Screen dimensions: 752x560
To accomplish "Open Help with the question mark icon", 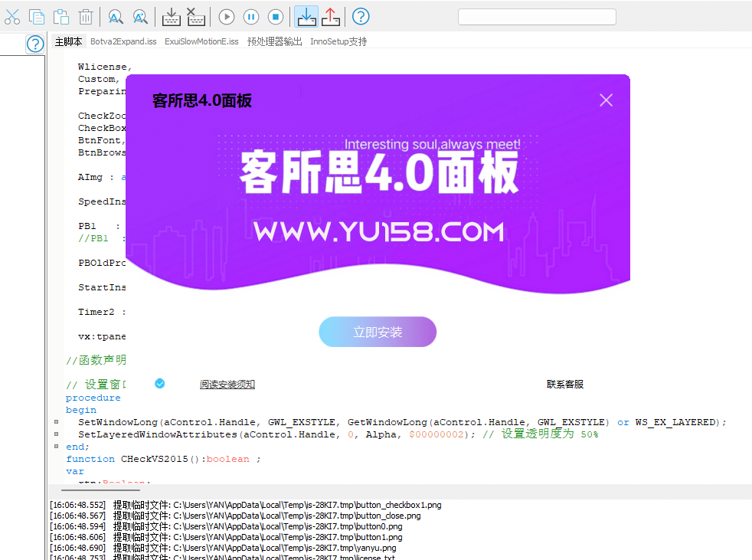I will click(x=360, y=16).
